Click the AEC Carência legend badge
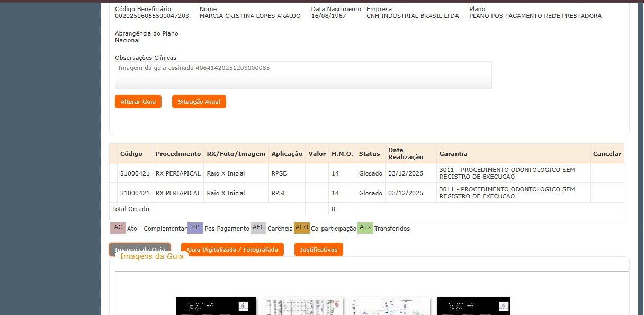The width and height of the screenshot is (644, 315). point(258,228)
